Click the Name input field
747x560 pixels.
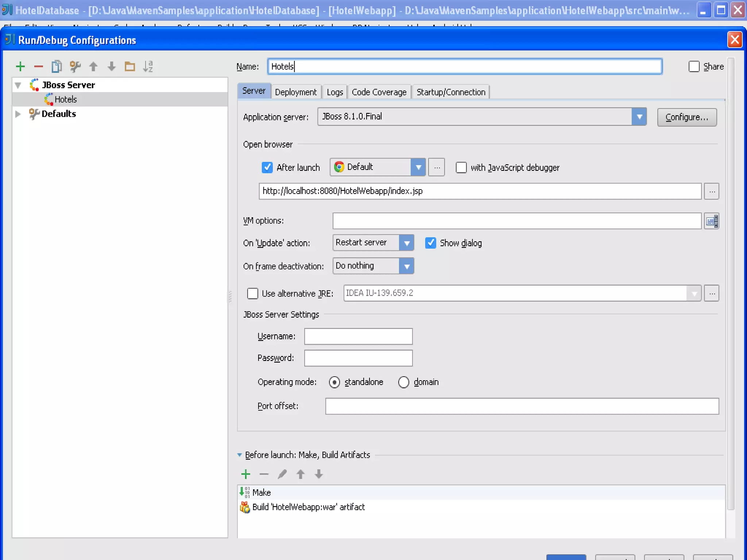point(465,66)
